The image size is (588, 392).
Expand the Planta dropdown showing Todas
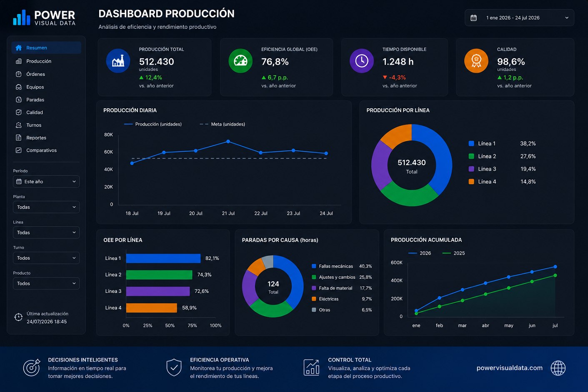click(46, 207)
